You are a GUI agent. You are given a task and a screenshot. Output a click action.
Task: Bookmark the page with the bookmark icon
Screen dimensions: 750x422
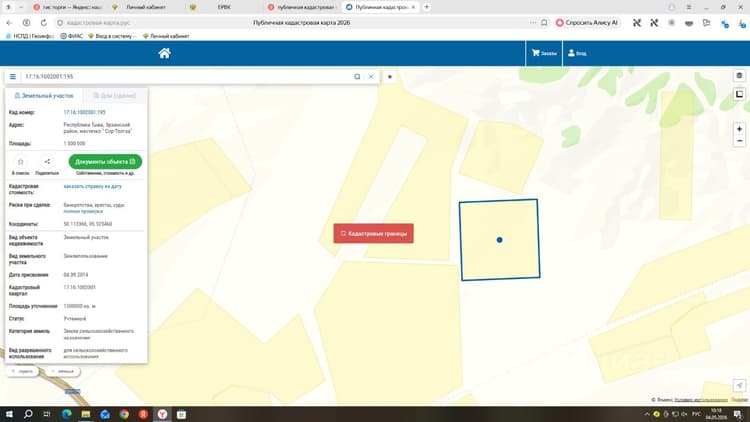[544, 22]
